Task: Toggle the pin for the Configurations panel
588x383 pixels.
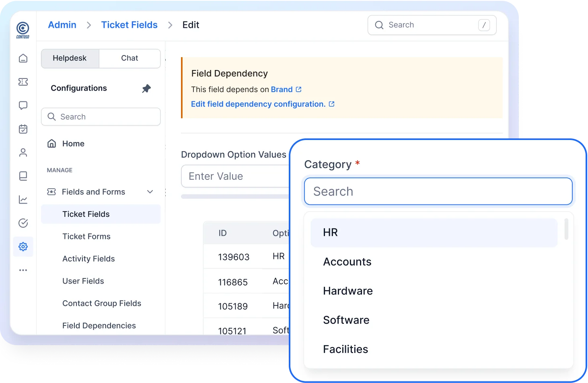Action: point(146,89)
